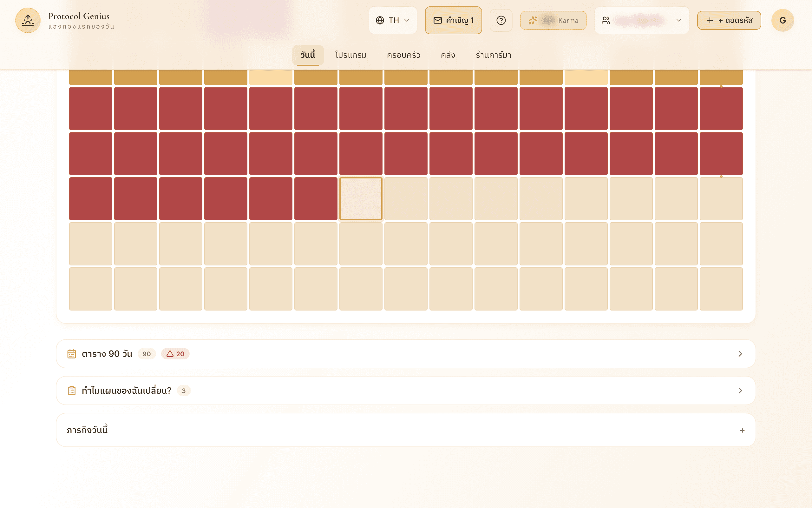Click the 3 count badge
Viewport: 812px width, 508px height.
[184, 391]
